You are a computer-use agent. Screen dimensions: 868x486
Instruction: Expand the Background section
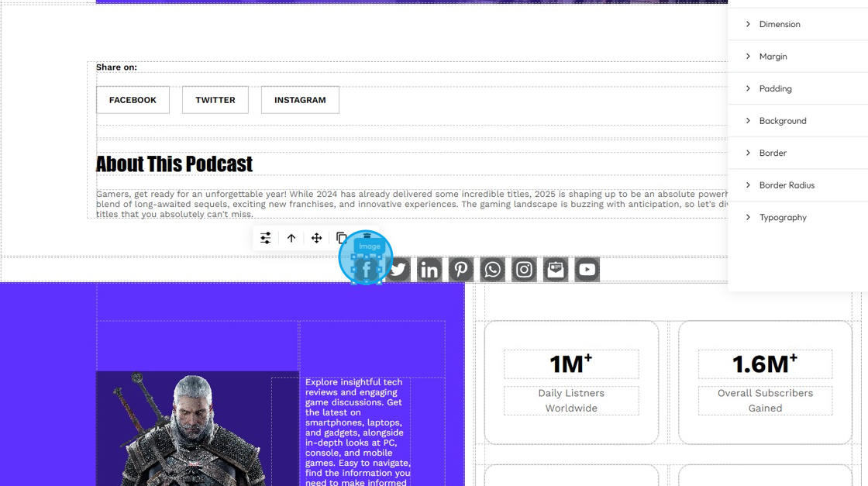pos(797,121)
